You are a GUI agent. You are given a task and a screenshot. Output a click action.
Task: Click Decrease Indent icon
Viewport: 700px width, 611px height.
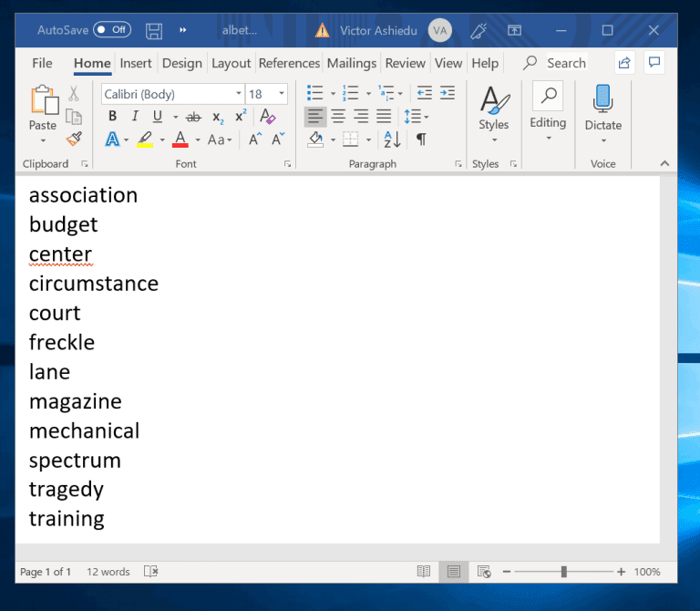424,93
